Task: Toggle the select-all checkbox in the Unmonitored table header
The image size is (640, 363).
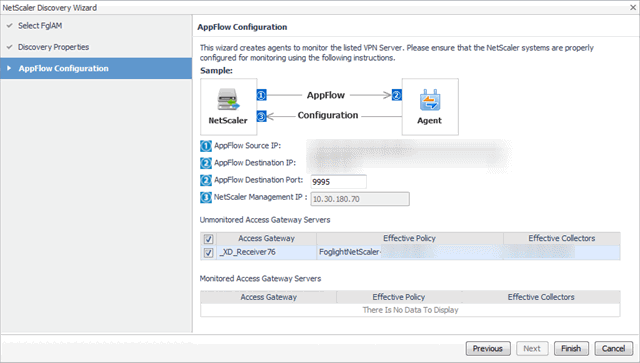Action: click(x=208, y=239)
